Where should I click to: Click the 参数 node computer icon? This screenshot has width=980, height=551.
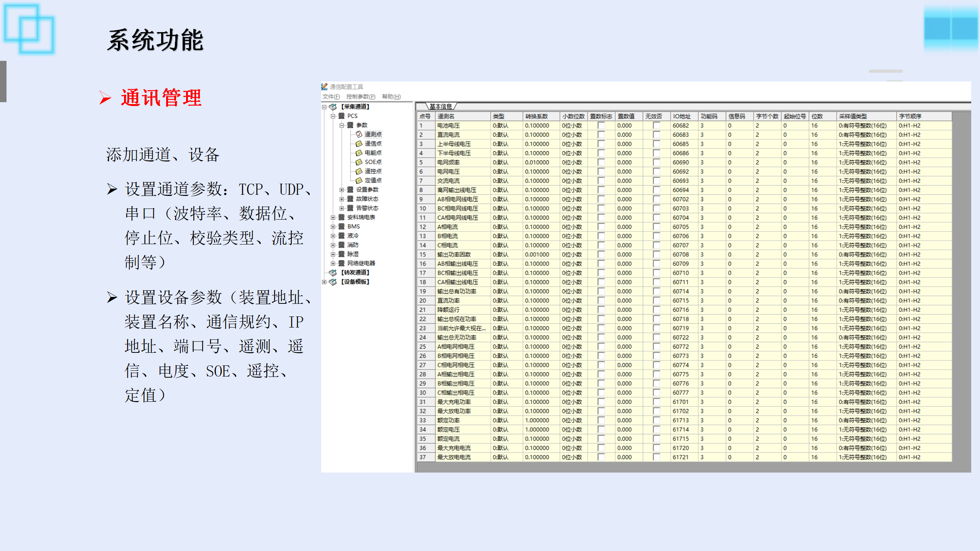350,125
